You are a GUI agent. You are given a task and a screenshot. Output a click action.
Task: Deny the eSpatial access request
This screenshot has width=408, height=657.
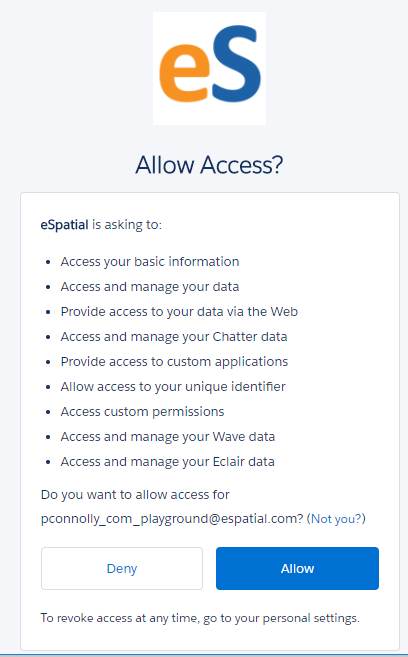pos(122,568)
